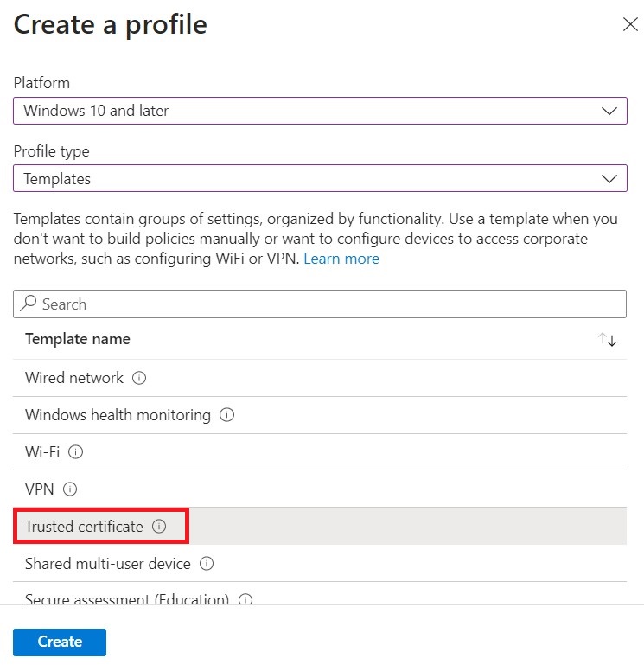The width and height of the screenshot is (644, 665).
Task: Open the info icon beside VPN
Action: (70, 489)
